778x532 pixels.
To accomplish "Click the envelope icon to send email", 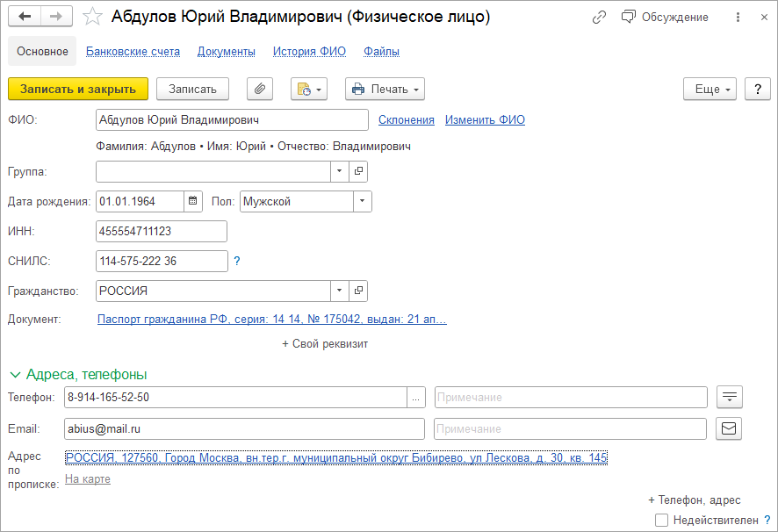I will click(x=728, y=428).
